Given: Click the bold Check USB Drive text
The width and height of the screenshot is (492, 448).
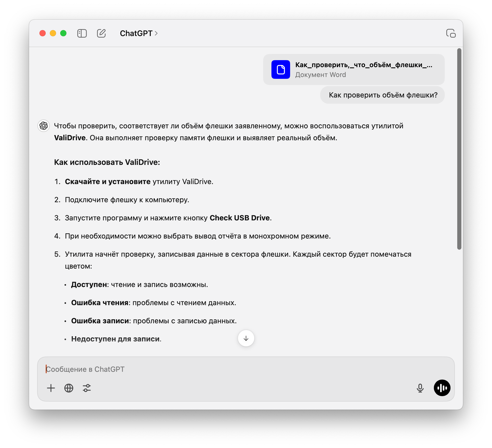Looking at the screenshot, I should pyautogui.click(x=240, y=218).
